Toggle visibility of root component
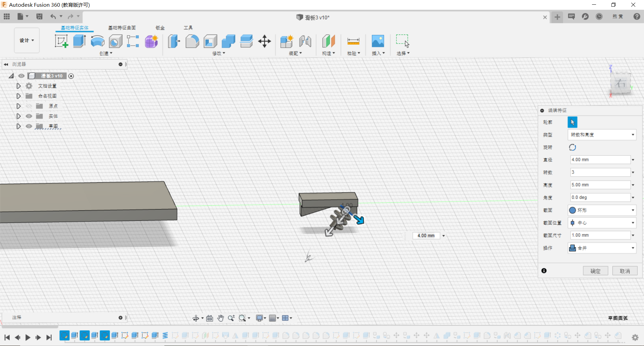 (x=21, y=76)
